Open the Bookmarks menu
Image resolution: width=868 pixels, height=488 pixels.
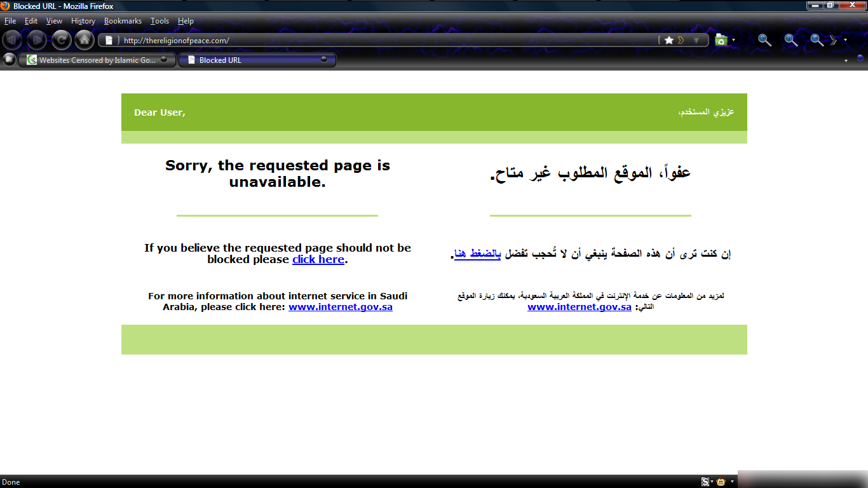pyautogui.click(x=123, y=21)
